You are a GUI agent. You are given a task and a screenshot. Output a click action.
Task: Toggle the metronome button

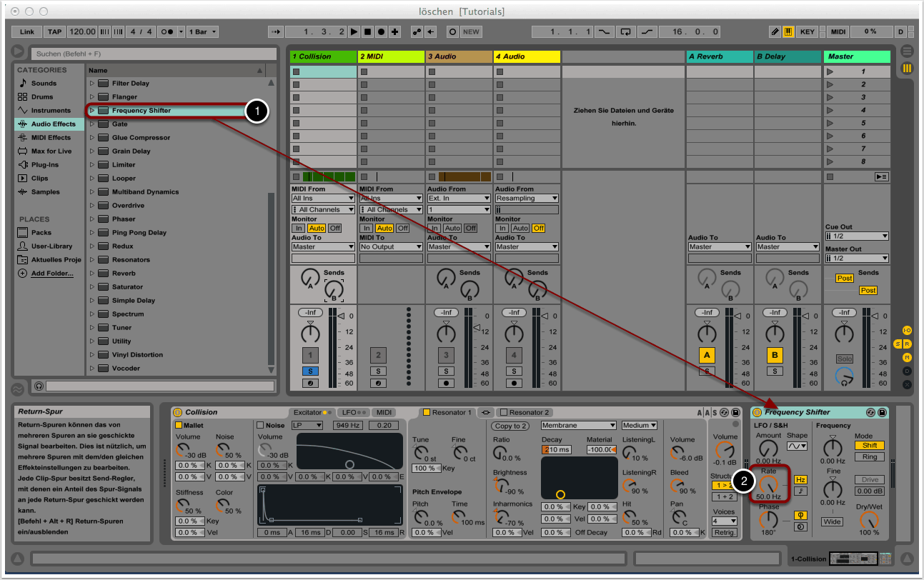point(169,32)
